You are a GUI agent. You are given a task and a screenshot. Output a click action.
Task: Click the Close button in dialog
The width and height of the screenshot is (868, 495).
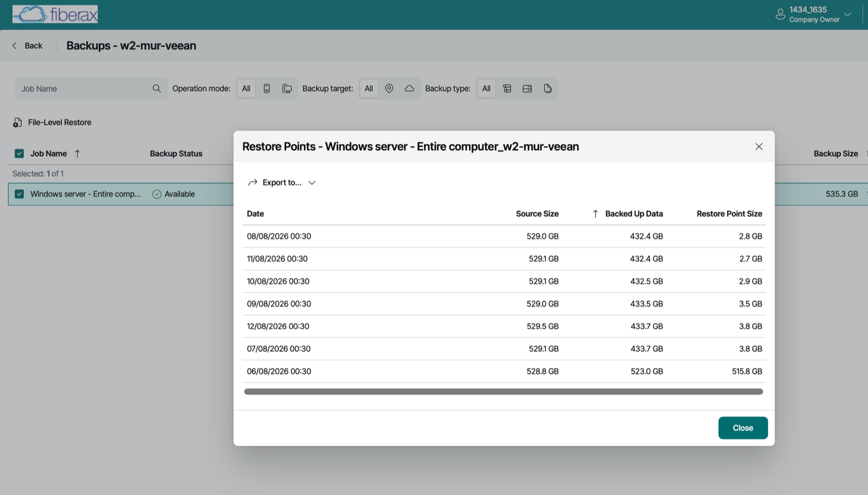click(x=743, y=428)
